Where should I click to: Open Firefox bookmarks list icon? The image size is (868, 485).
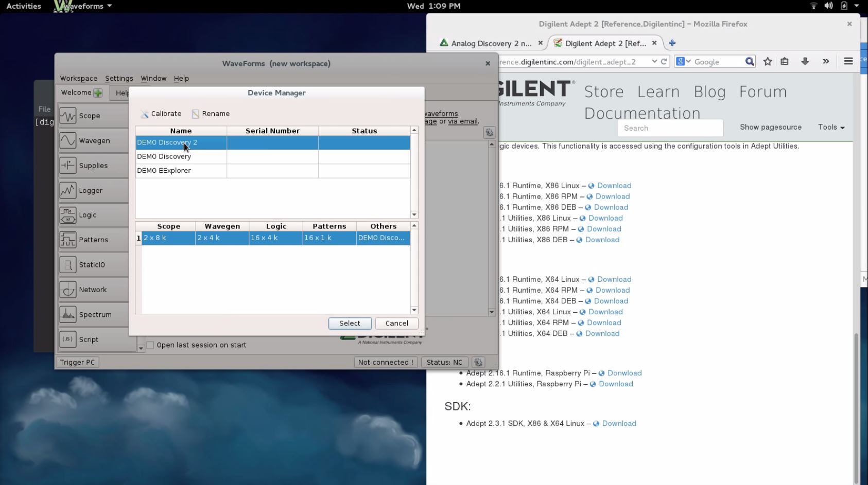(x=785, y=62)
